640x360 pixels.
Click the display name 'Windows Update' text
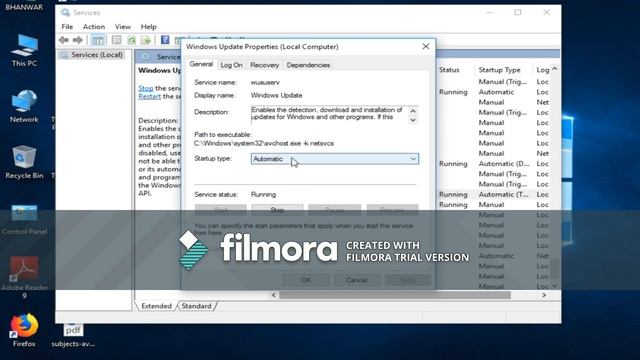coord(276,95)
